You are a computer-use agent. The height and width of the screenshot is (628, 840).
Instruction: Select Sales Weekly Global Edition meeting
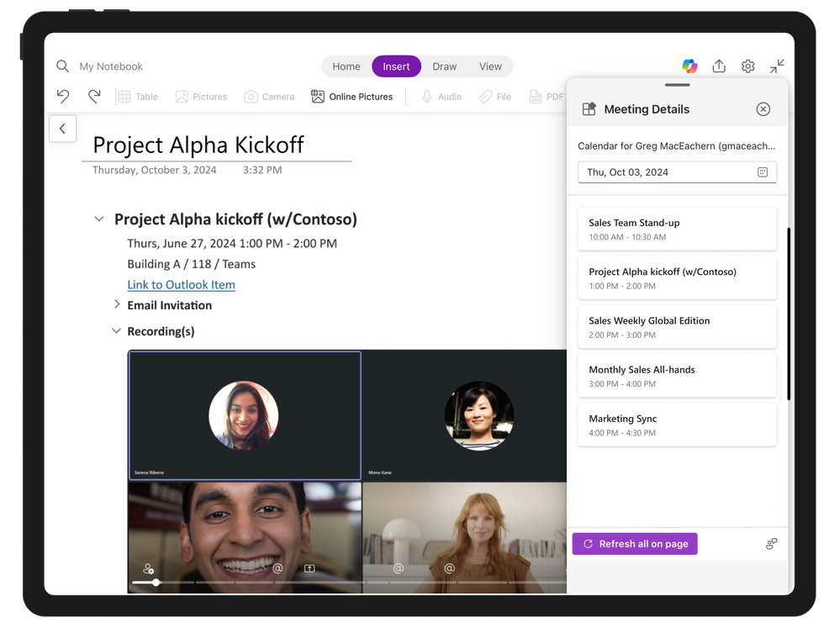click(x=677, y=327)
